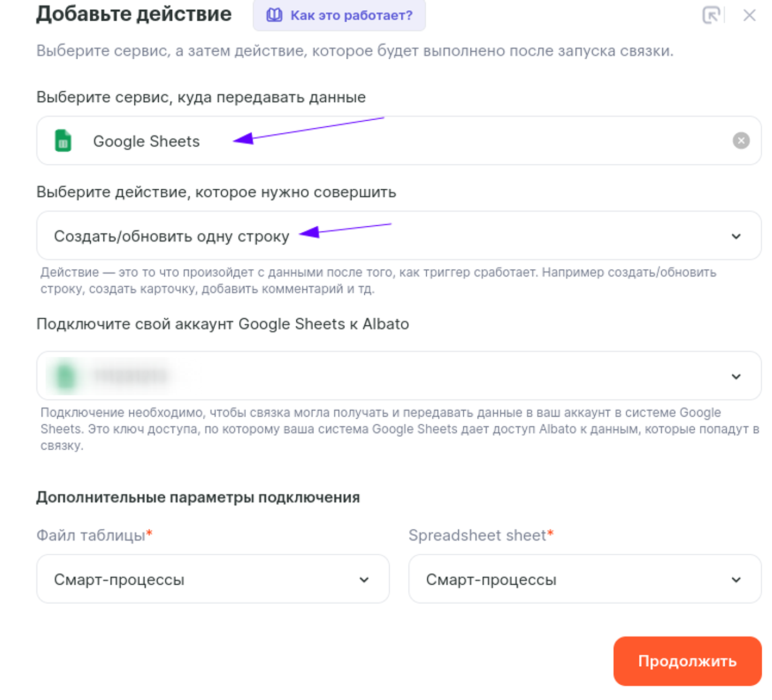Click the blurred account name text
This screenshot has height=700, width=772.
click(x=130, y=376)
